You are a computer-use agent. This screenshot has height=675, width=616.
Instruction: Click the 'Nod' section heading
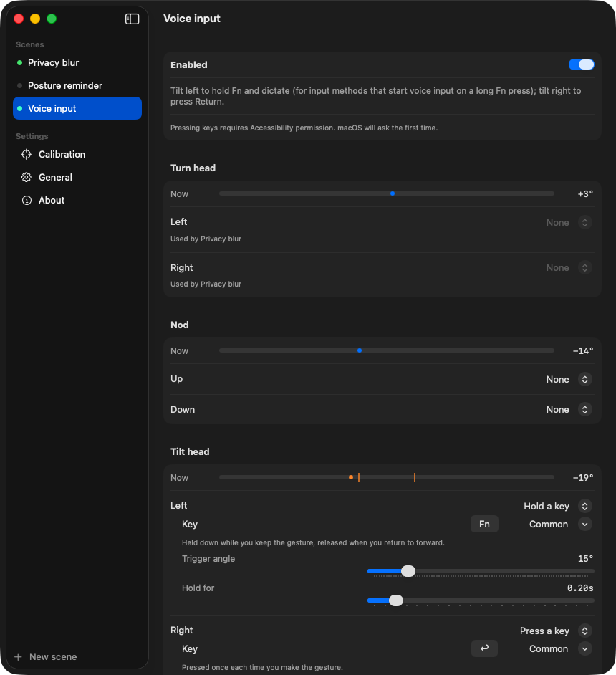[179, 325]
